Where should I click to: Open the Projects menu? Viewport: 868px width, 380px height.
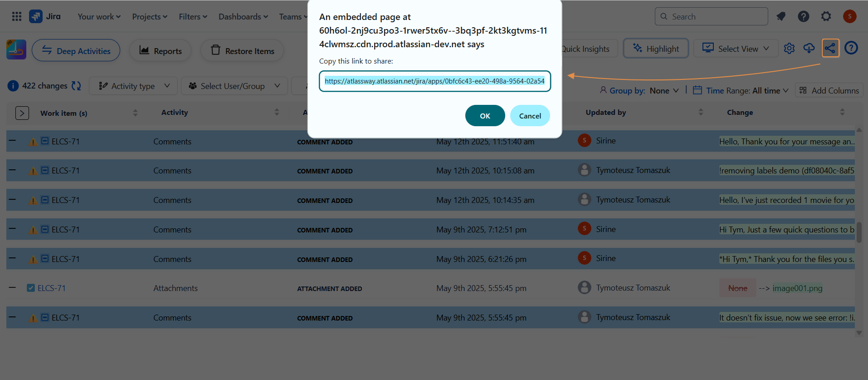(150, 17)
